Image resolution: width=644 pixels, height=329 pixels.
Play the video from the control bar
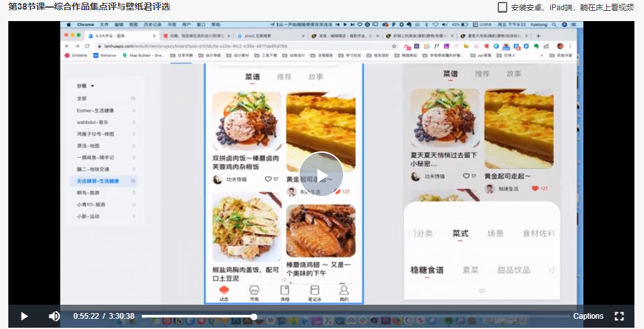pyautogui.click(x=24, y=316)
